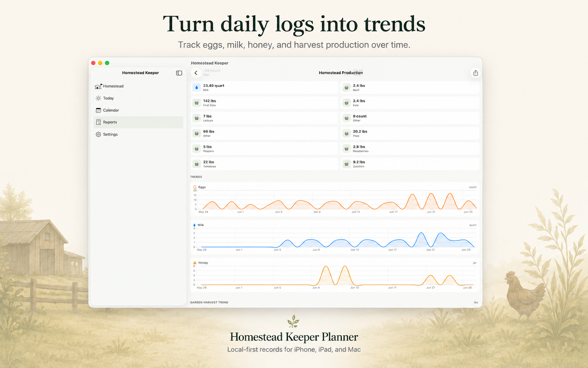
Task: Open the share icon for Homestead Production
Action: click(475, 73)
